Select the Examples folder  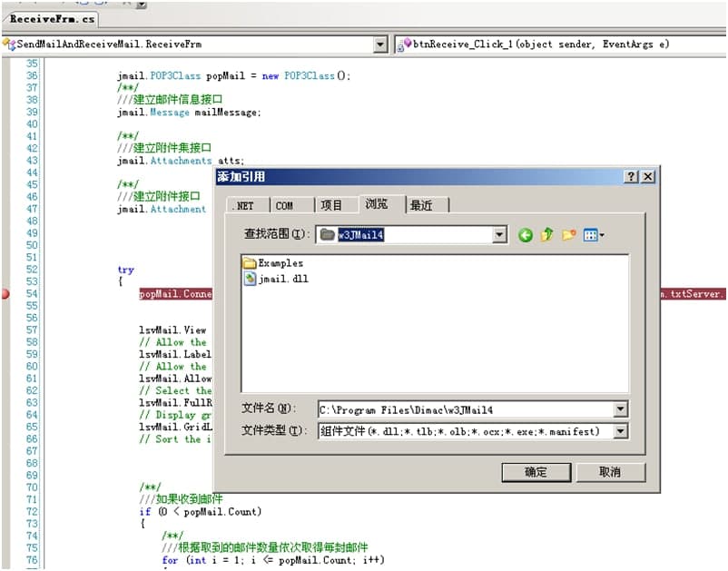tap(273, 263)
